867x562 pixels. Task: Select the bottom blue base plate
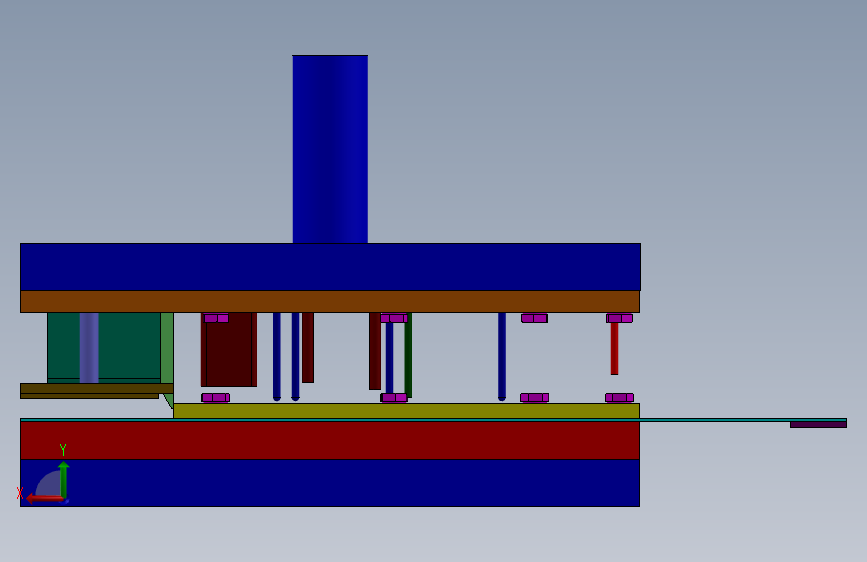(330, 483)
